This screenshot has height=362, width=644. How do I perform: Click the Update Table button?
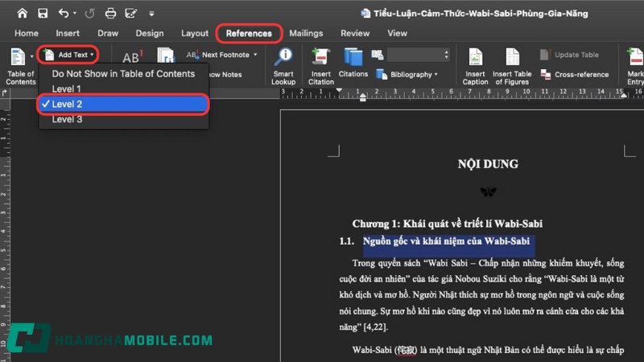(569, 55)
